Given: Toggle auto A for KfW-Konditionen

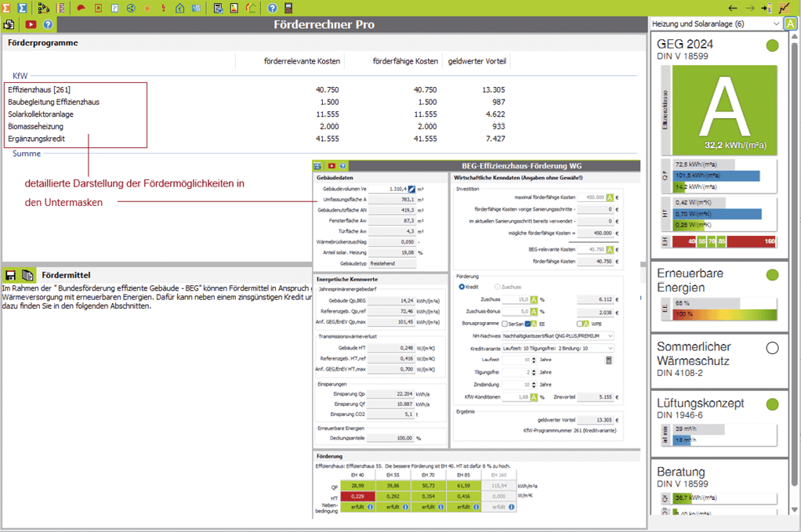Looking at the screenshot, I should (534, 396).
